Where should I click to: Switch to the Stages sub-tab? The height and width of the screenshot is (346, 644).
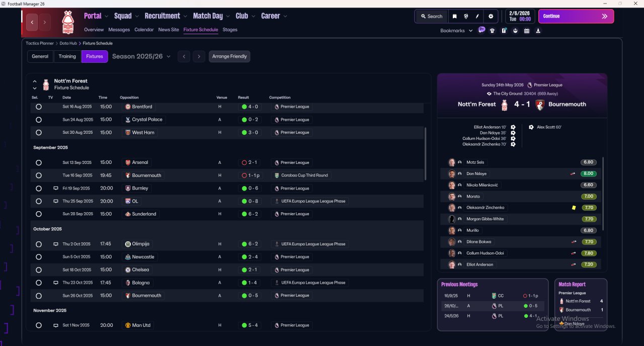tap(230, 30)
